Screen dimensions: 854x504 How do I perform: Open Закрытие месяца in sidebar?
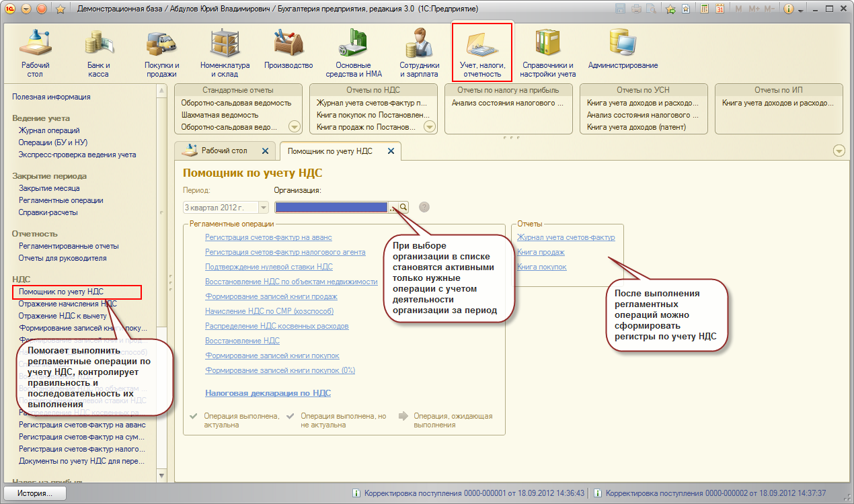[49, 188]
